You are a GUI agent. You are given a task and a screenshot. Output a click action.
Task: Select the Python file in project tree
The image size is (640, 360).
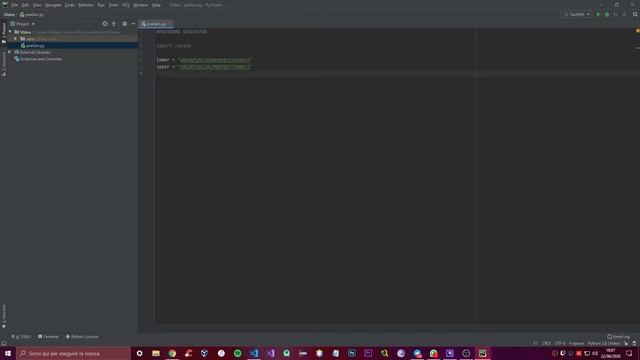[35, 46]
